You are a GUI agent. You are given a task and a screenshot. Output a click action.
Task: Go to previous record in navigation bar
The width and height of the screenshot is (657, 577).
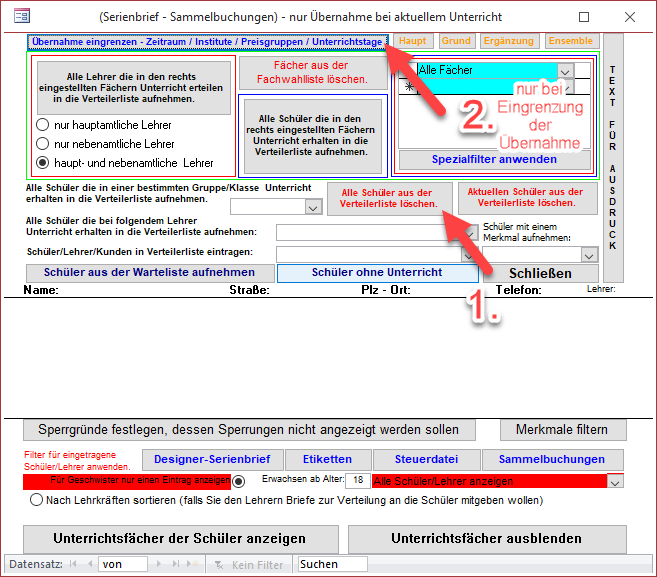tap(90, 564)
